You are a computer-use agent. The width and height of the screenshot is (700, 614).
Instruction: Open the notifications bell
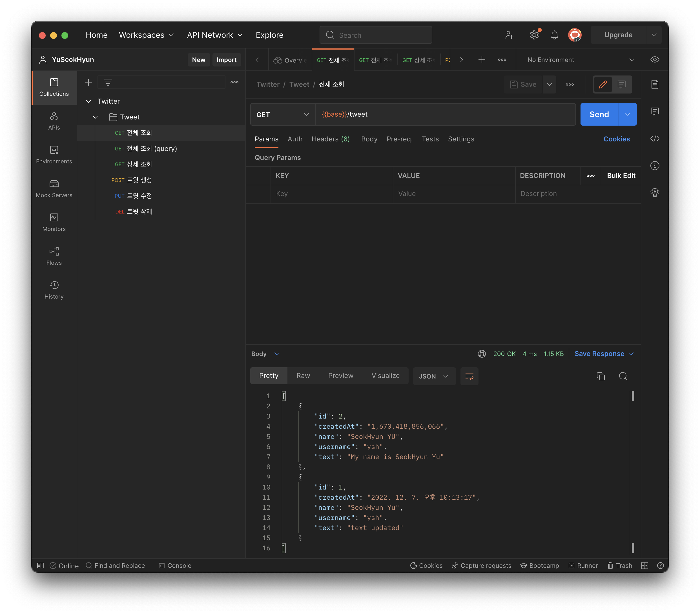tap(555, 35)
